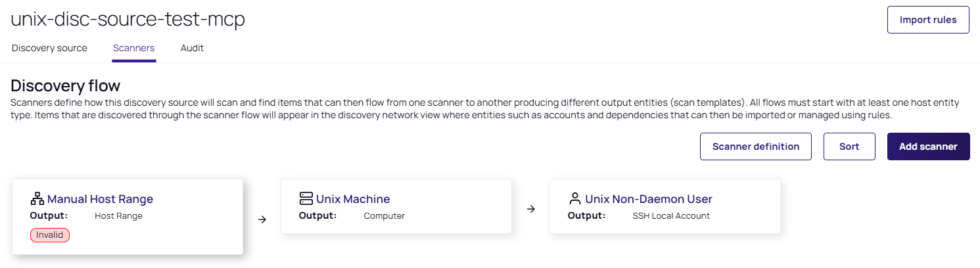This screenshot has width=980, height=268.
Task: Click the unix-disc-source-test-mcp page title
Action: click(x=128, y=19)
